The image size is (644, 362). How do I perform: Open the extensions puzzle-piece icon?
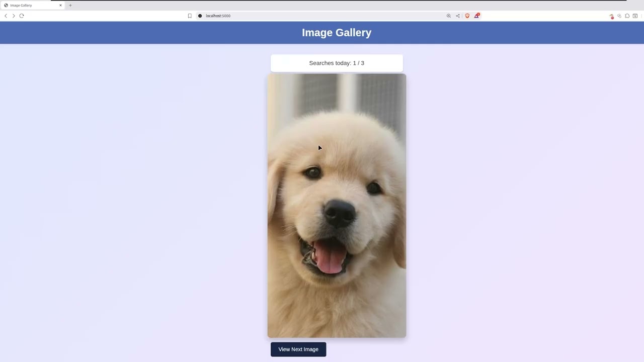627,16
